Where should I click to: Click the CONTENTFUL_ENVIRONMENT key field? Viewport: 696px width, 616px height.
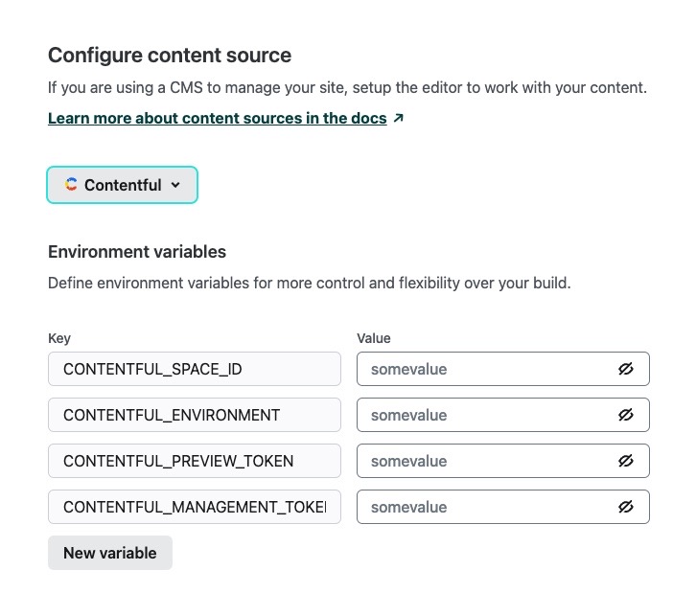tap(194, 415)
